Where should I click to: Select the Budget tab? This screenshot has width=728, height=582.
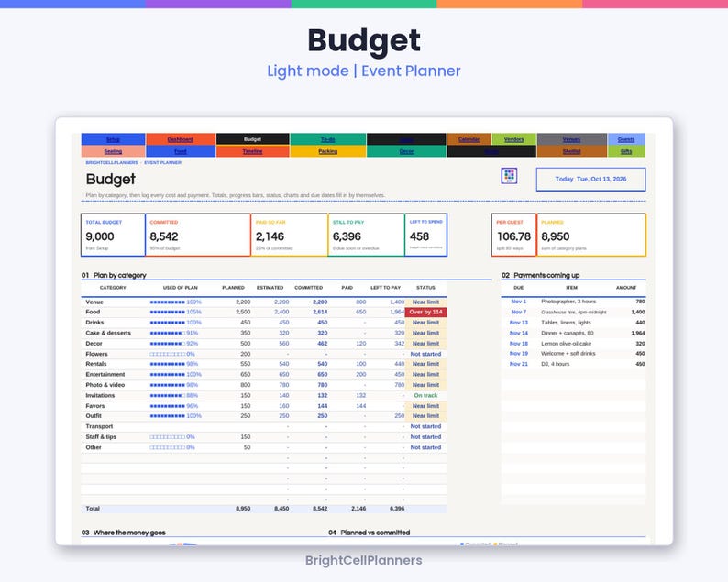252,139
